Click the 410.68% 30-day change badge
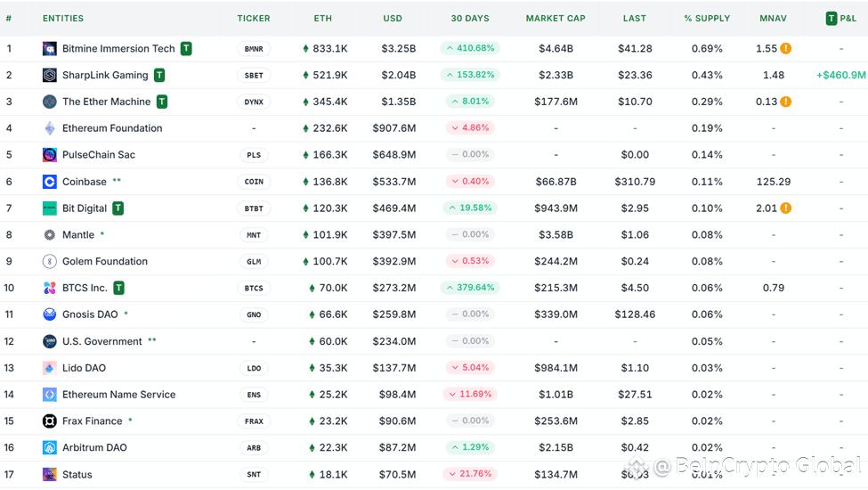868x490 pixels. pos(470,48)
